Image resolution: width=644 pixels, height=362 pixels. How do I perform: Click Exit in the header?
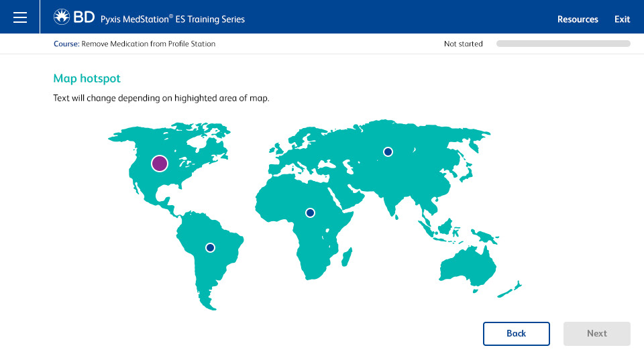point(622,19)
